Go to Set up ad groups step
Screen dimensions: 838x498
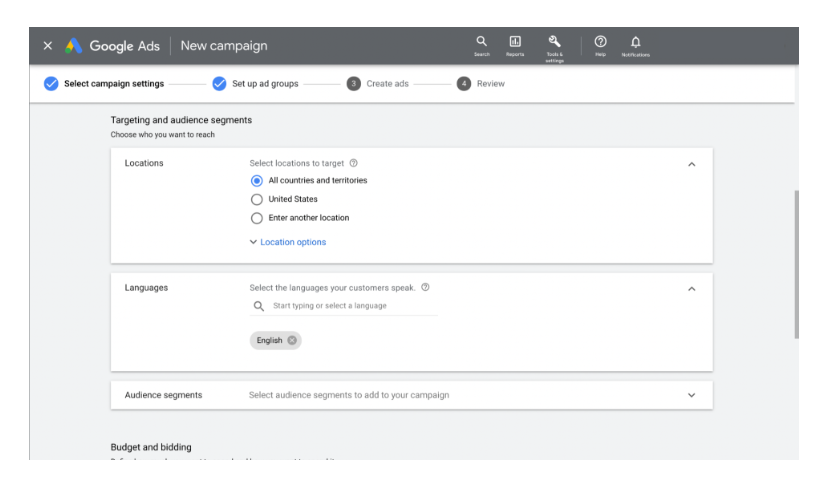255,83
